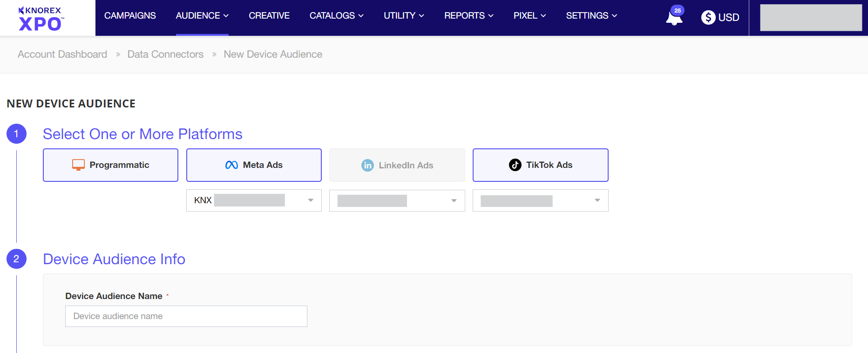Open the Reports menu
868x353 pixels.
click(x=468, y=16)
